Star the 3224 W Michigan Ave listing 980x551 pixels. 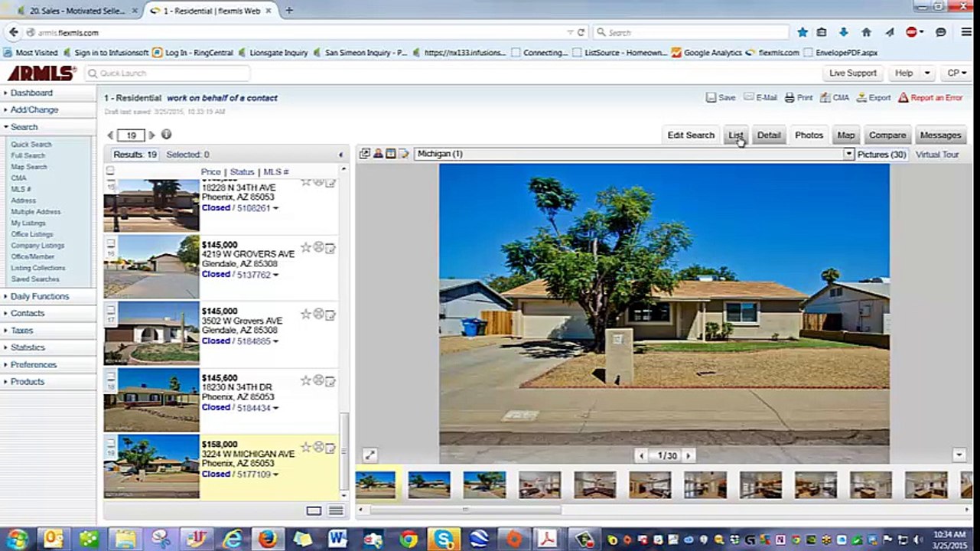coord(305,447)
